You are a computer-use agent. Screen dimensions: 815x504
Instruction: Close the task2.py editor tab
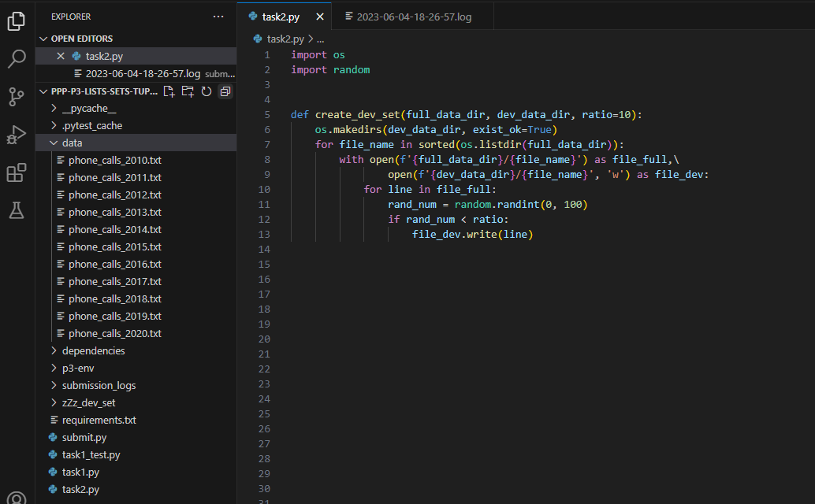319,17
